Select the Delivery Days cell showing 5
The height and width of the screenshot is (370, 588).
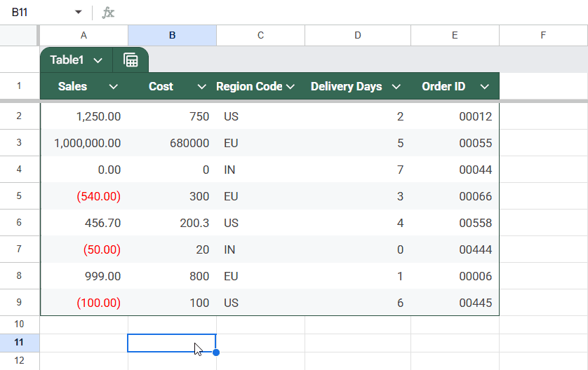pos(358,143)
